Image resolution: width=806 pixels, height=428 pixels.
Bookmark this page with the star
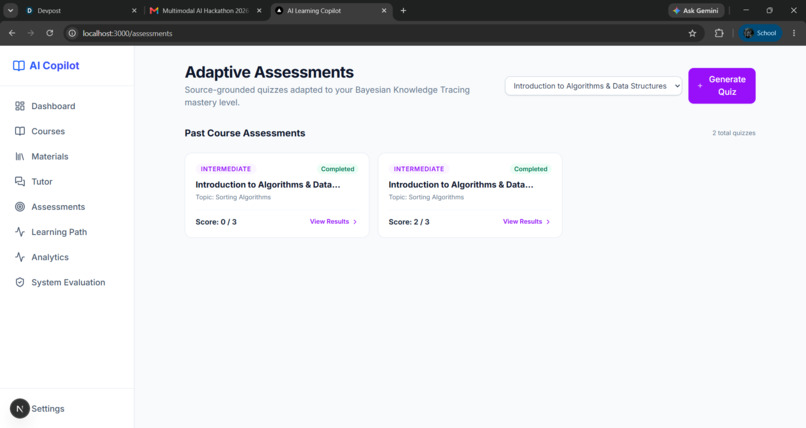[692, 33]
